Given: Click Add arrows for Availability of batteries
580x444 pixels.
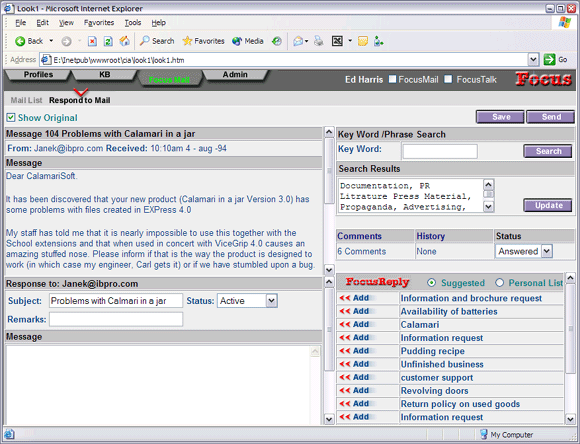Looking at the screenshot, I should [354, 311].
